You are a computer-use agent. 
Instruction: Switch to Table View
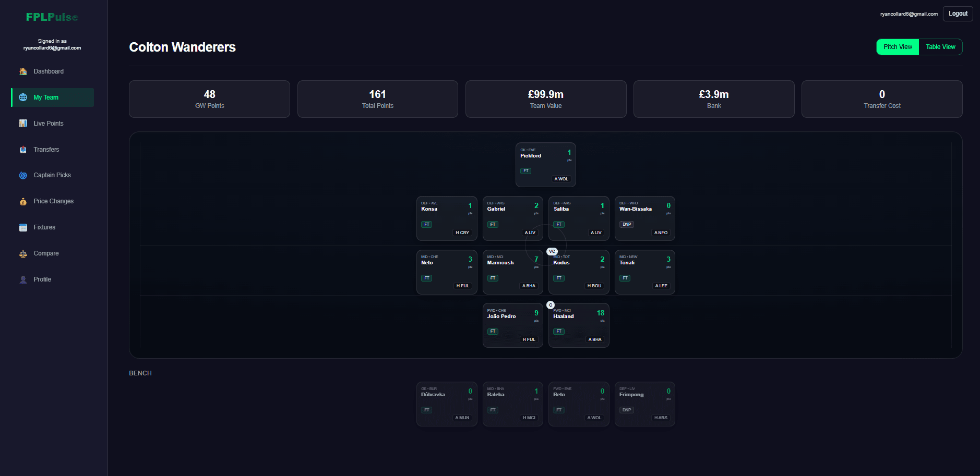pos(940,47)
